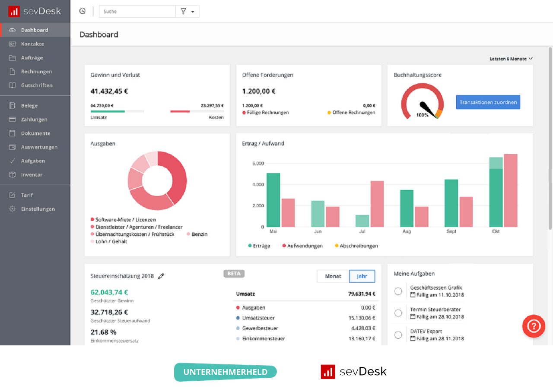Screen dimensions: 553x392
Task: Expand the search filter dropdown
Action: (188, 11)
